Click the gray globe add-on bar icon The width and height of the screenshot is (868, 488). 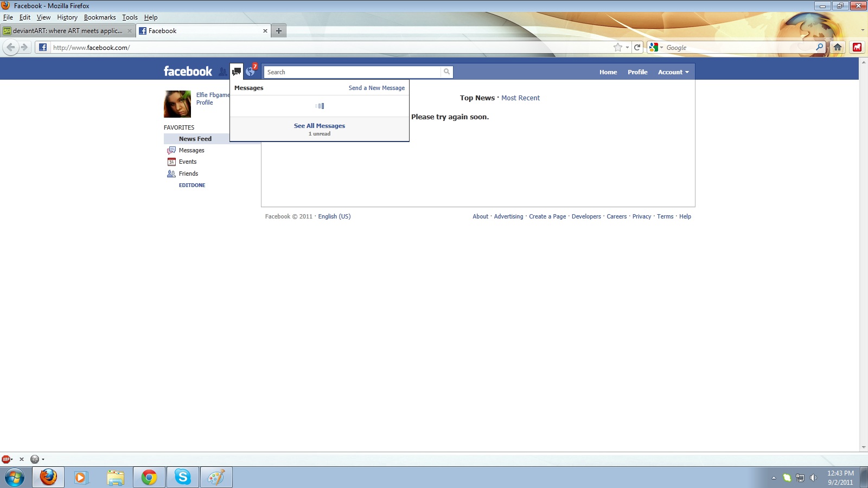point(35,459)
